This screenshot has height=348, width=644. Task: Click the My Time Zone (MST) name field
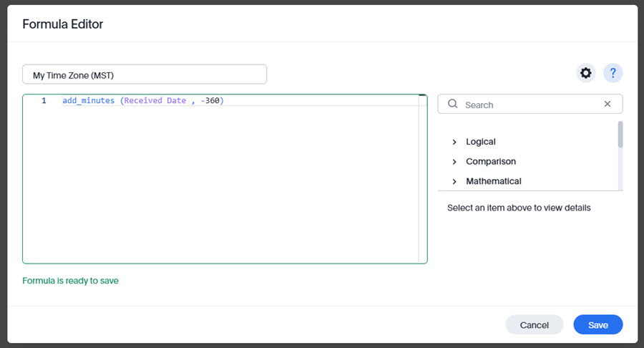pos(145,74)
